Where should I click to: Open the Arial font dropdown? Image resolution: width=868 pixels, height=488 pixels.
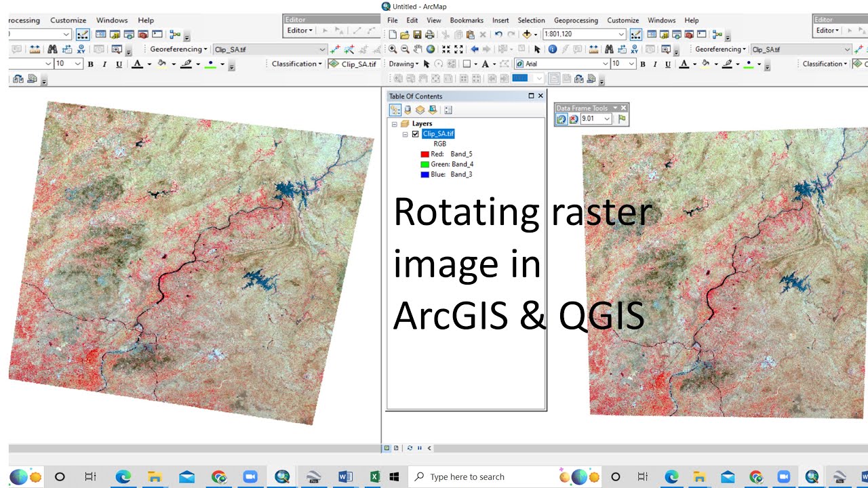(606, 64)
